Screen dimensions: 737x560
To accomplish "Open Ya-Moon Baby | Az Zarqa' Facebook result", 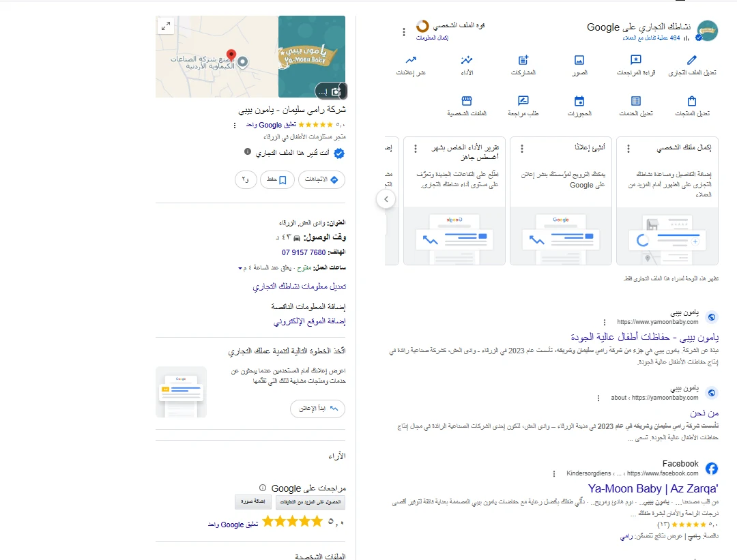I will [653, 488].
